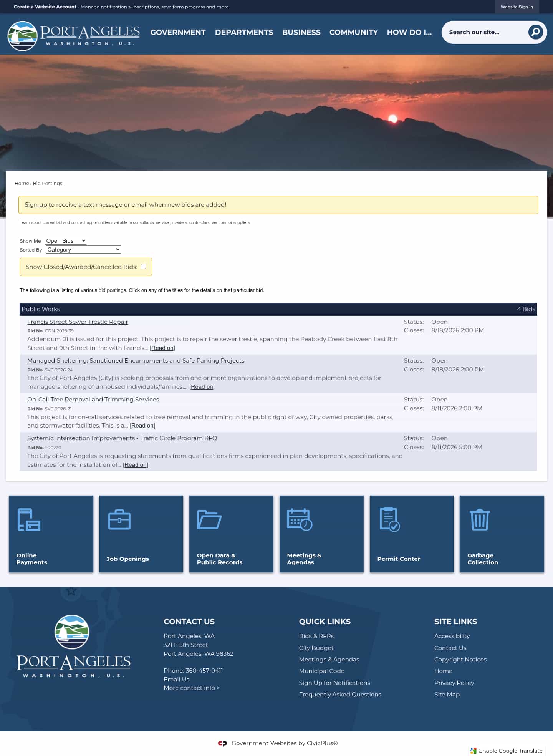
Task: Click the Contact Us link under Site Links
Action: tap(450, 648)
